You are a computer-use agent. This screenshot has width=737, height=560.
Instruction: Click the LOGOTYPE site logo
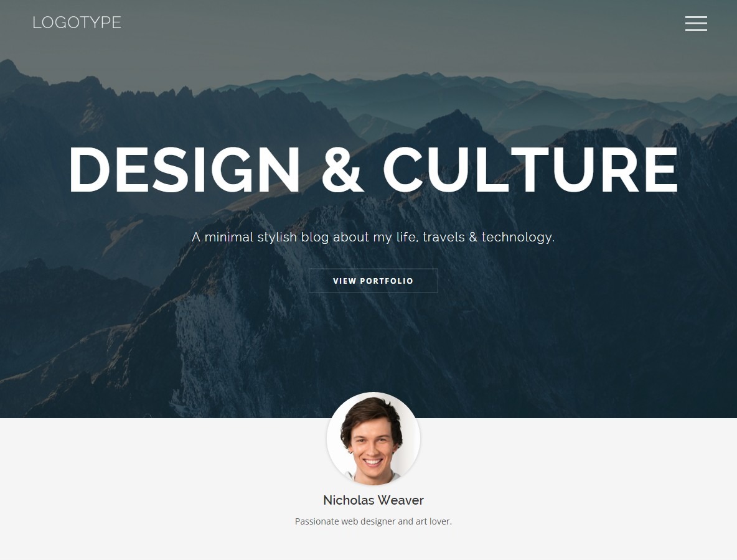click(77, 22)
